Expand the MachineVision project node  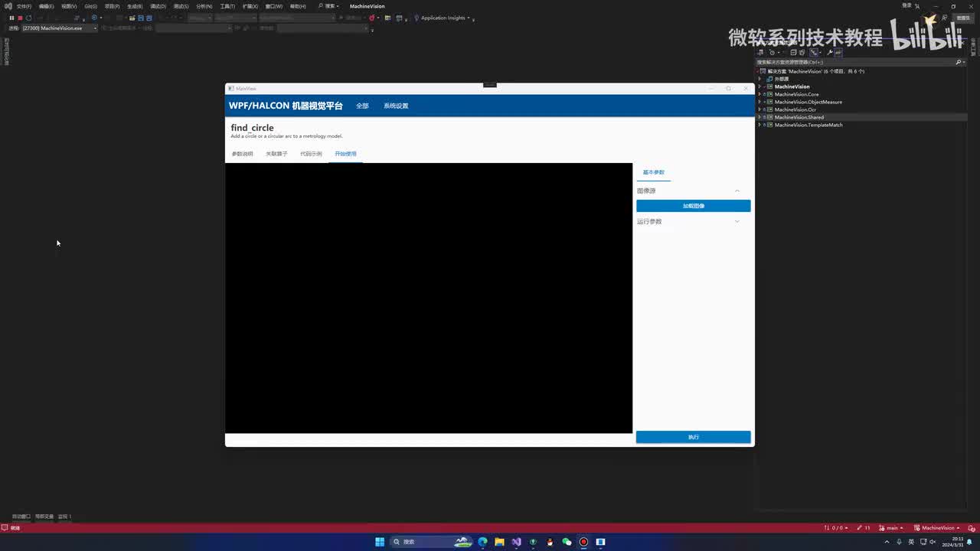[759, 86]
